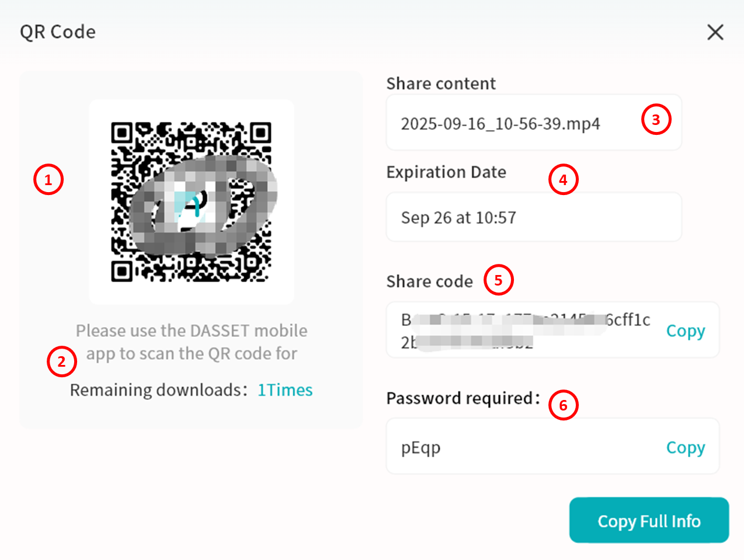
Task: Select the 2025-09-16_10-56-39.mp4 share content field
Action: [x=500, y=124]
